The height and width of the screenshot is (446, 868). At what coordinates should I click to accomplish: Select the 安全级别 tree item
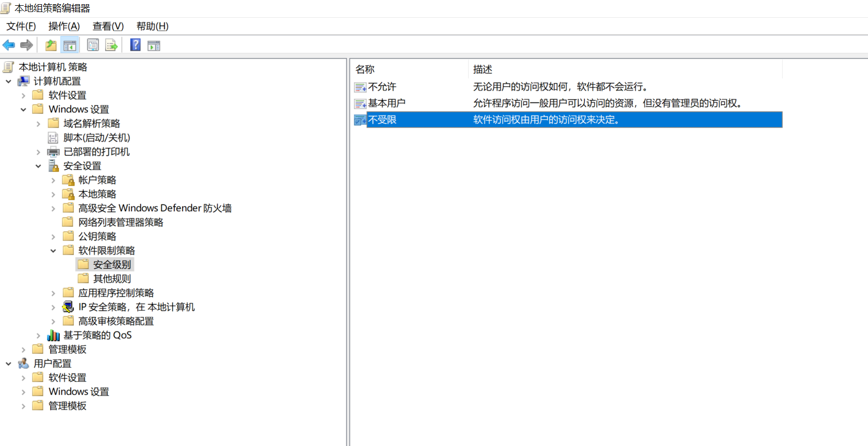(x=112, y=265)
